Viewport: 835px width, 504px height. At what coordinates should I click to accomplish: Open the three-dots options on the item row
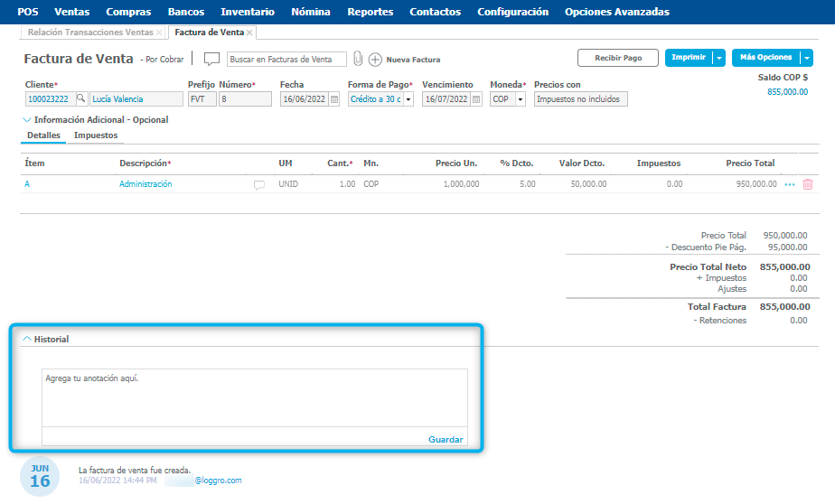tap(790, 184)
